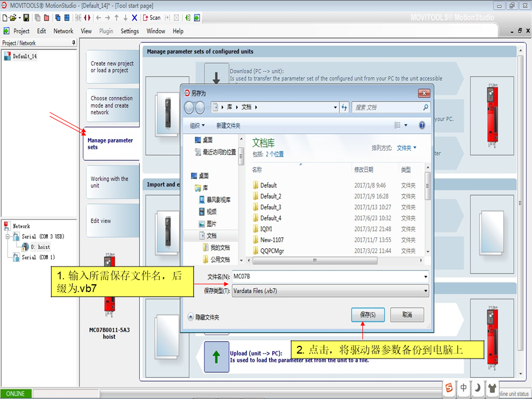Click the Scan toolbar button
Image resolution: width=532 pixels, height=399 pixels.
click(151, 18)
